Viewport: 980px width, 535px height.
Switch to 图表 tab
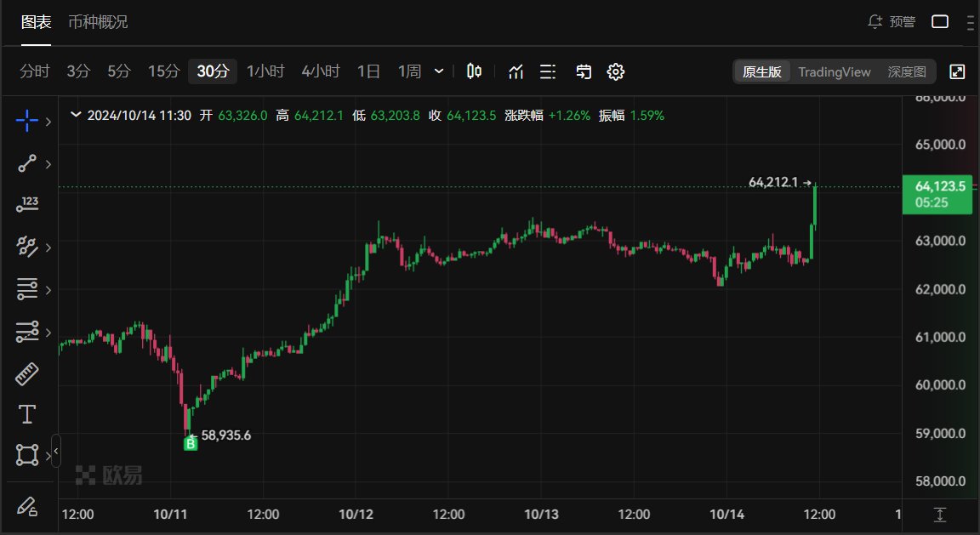point(37,22)
